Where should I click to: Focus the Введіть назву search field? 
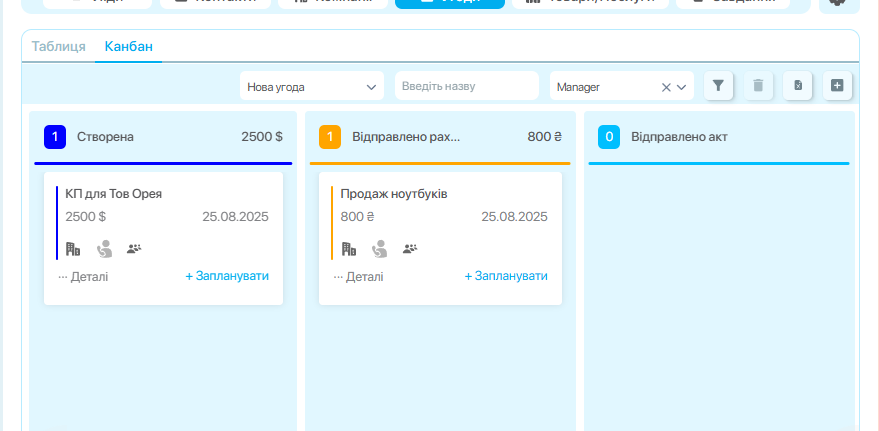466,87
